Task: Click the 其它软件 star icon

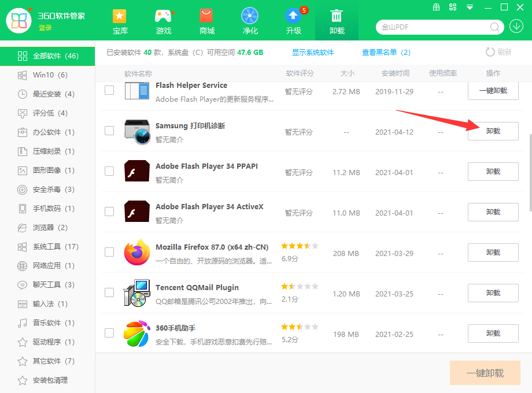Action: pos(22,361)
